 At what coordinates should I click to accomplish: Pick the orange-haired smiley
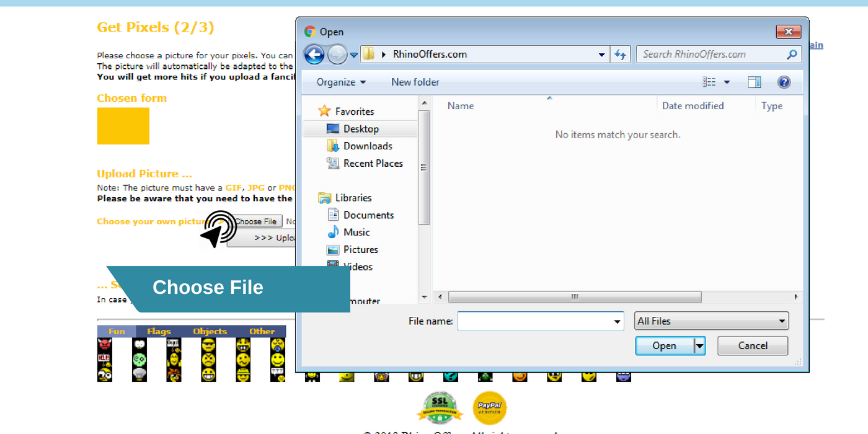[174, 374]
